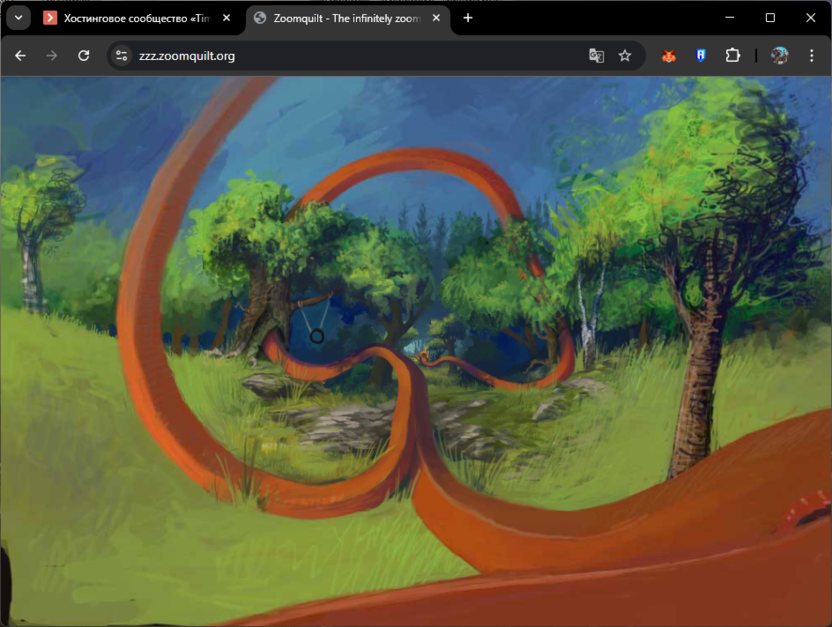The height and width of the screenshot is (627, 832).
Task: Go back to previous page
Action: point(20,56)
